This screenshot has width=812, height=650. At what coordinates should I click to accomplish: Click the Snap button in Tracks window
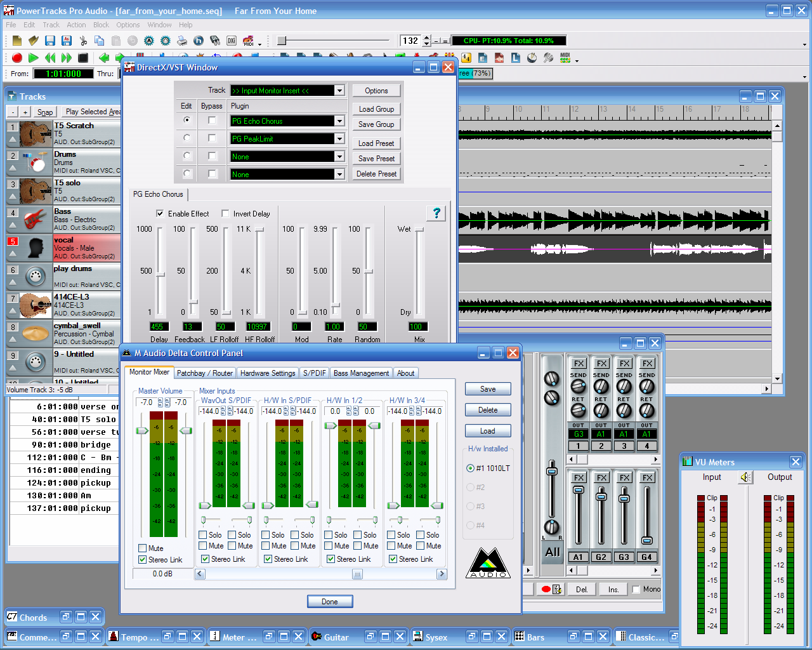click(45, 112)
